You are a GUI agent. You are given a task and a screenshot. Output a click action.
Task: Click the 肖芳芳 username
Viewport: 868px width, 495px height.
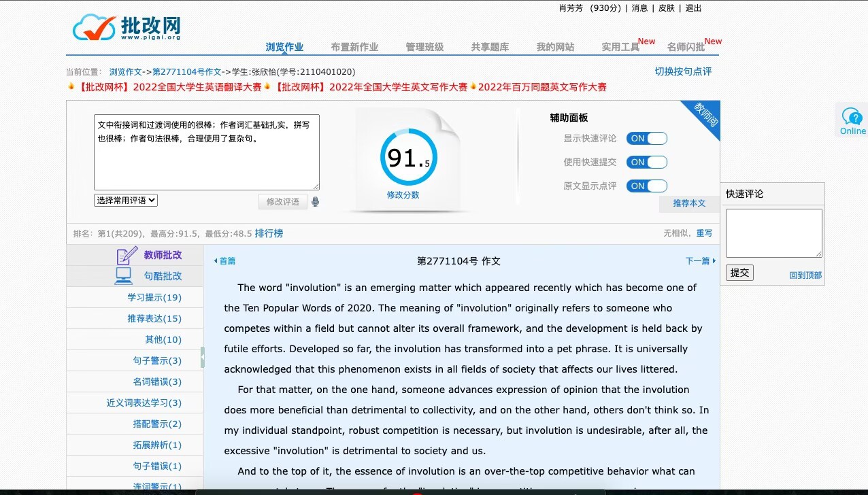572,8
